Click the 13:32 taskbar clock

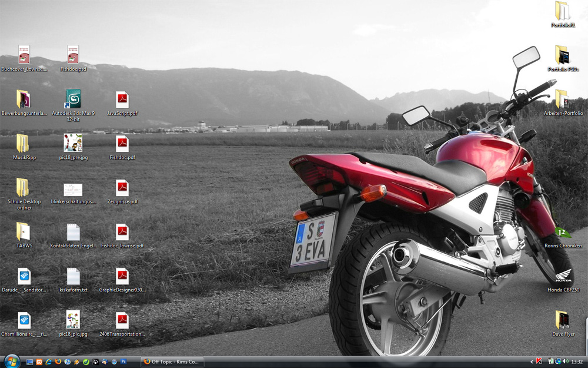click(x=576, y=362)
